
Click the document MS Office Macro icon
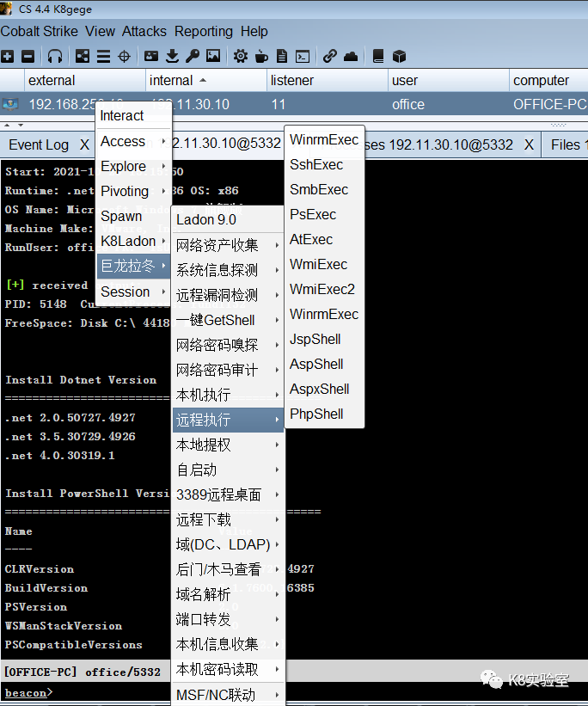[x=282, y=56]
